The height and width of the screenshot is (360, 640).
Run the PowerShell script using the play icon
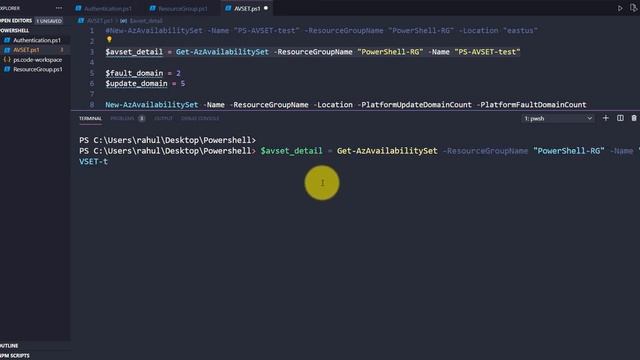click(620, 8)
